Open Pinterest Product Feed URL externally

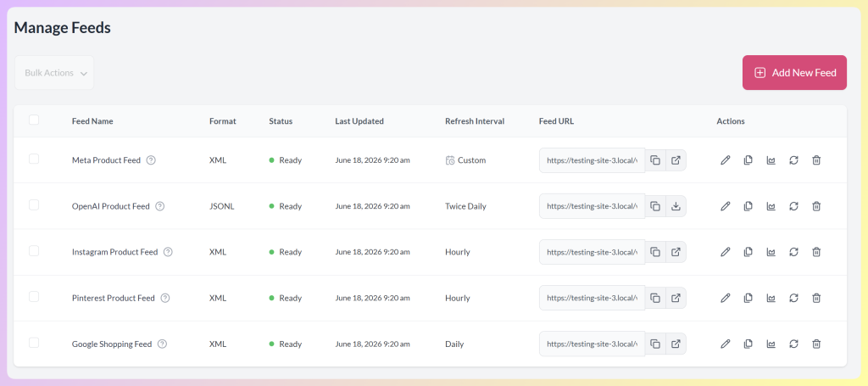tap(676, 298)
